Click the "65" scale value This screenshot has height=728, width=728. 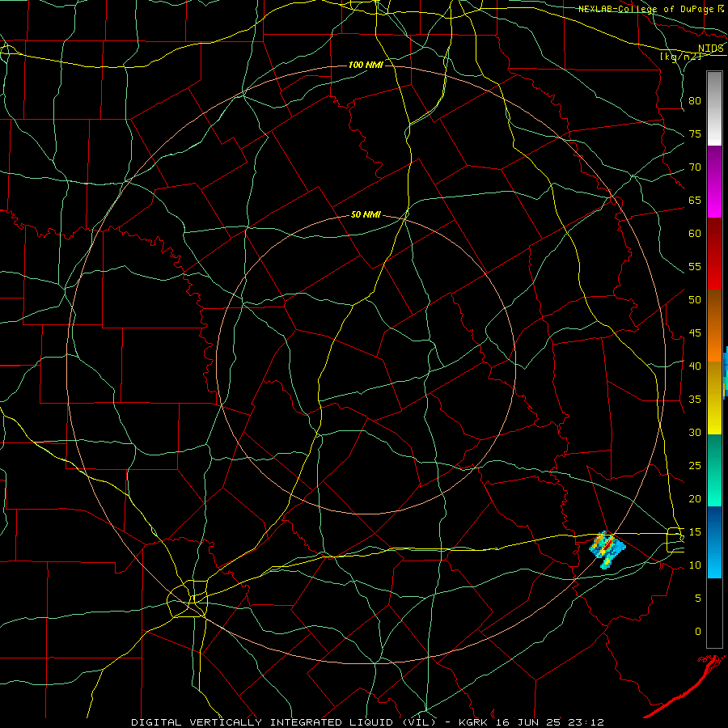pyautogui.click(x=695, y=201)
